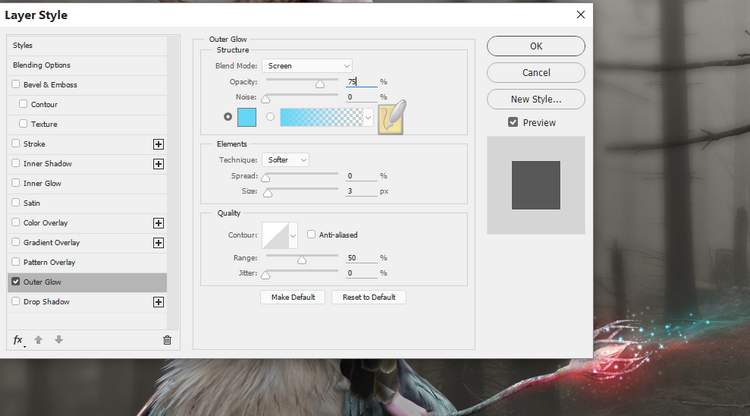This screenshot has width=750, height=416.
Task: Enable Inner Glow checkbox
Action: tap(16, 183)
